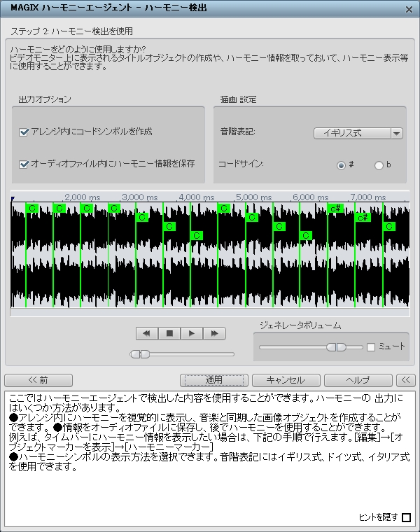Click the second c# chord marker
This screenshot has width=420, height=532.
click(x=363, y=217)
